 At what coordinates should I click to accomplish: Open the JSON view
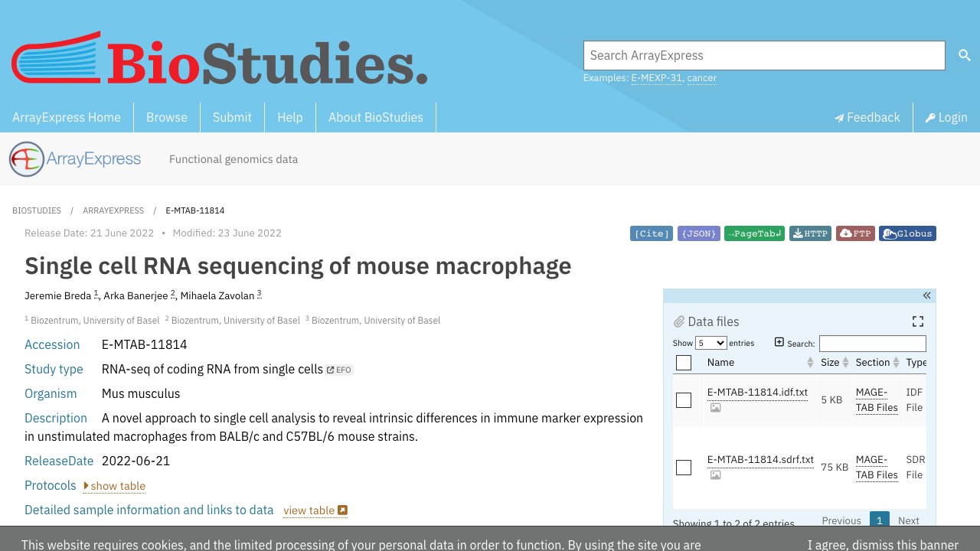click(x=699, y=233)
